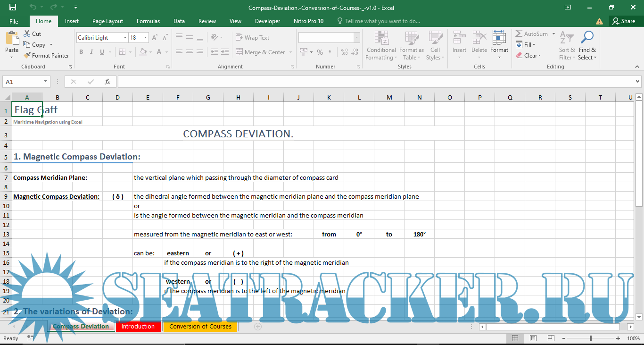Click the AutoSum sigma icon
Screen dimensions: 644x345
point(519,34)
